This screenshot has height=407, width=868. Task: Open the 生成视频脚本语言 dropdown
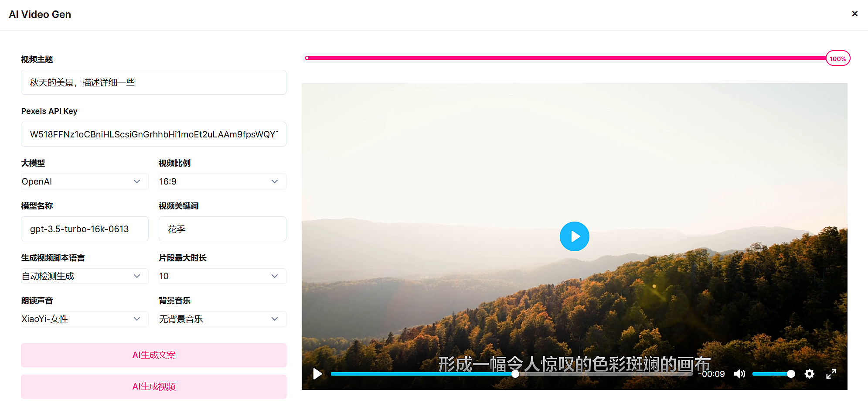click(85, 276)
